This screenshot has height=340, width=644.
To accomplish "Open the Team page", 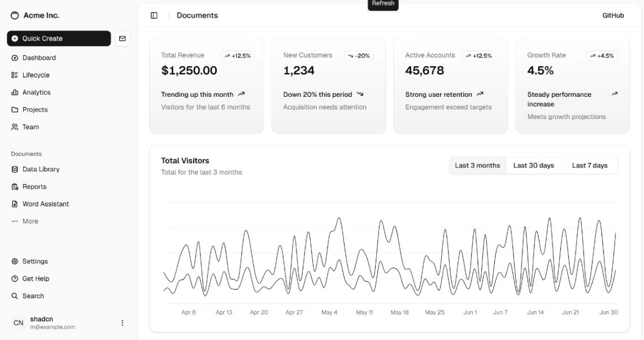I will (30, 127).
